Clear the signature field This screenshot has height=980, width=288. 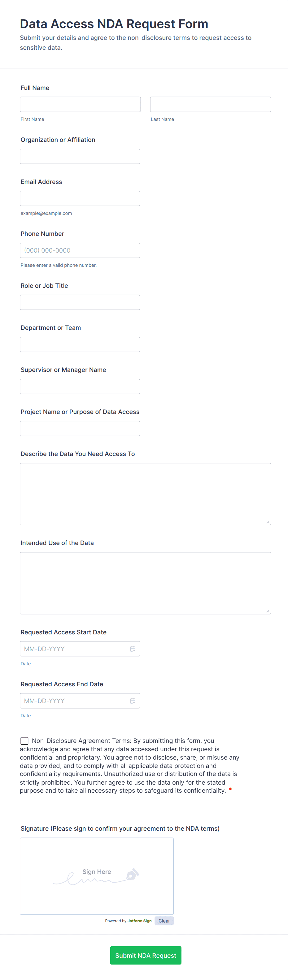click(x=164, y=921)
